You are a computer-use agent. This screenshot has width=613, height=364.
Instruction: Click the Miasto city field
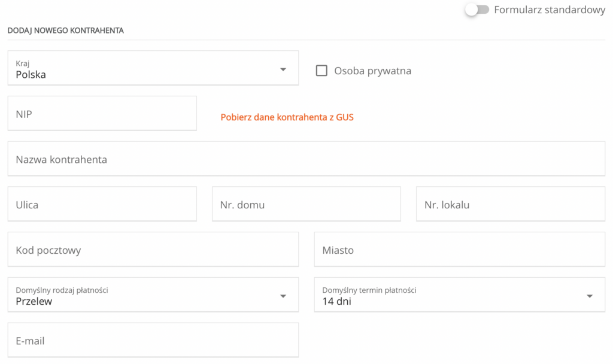[459, 249]
